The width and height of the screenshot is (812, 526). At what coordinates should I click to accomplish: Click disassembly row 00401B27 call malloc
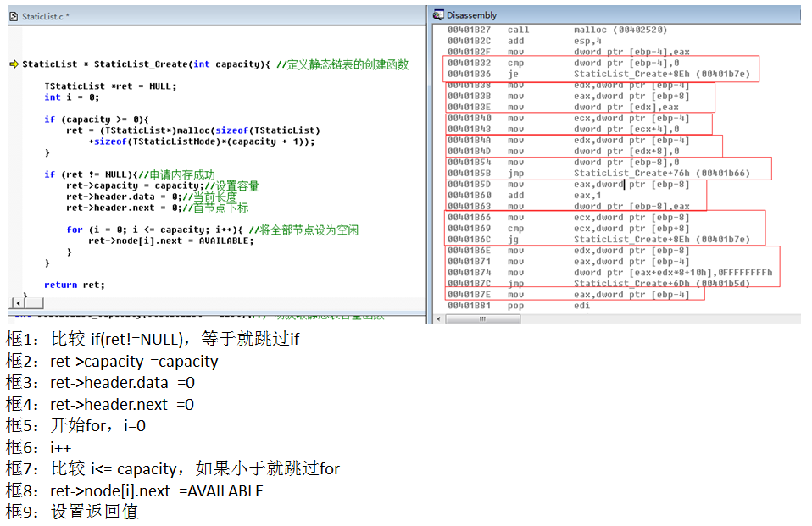557,30
